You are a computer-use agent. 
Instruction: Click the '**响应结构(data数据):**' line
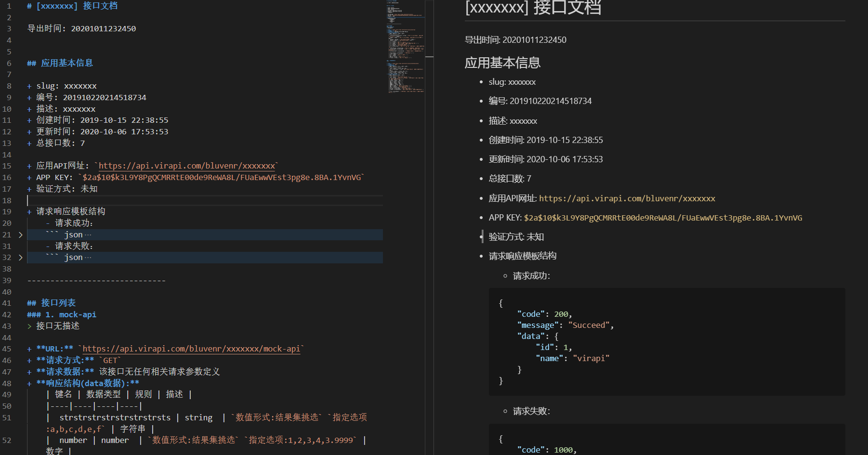tap(83, 383)
